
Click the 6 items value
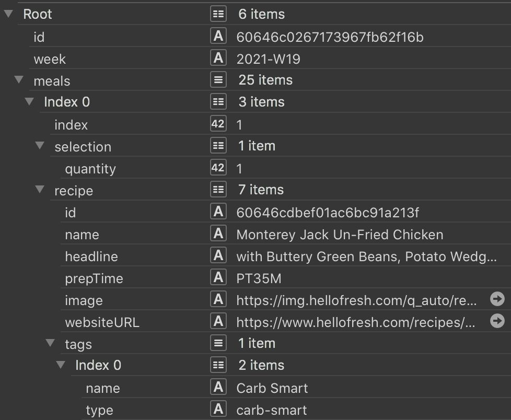point(261,14)
